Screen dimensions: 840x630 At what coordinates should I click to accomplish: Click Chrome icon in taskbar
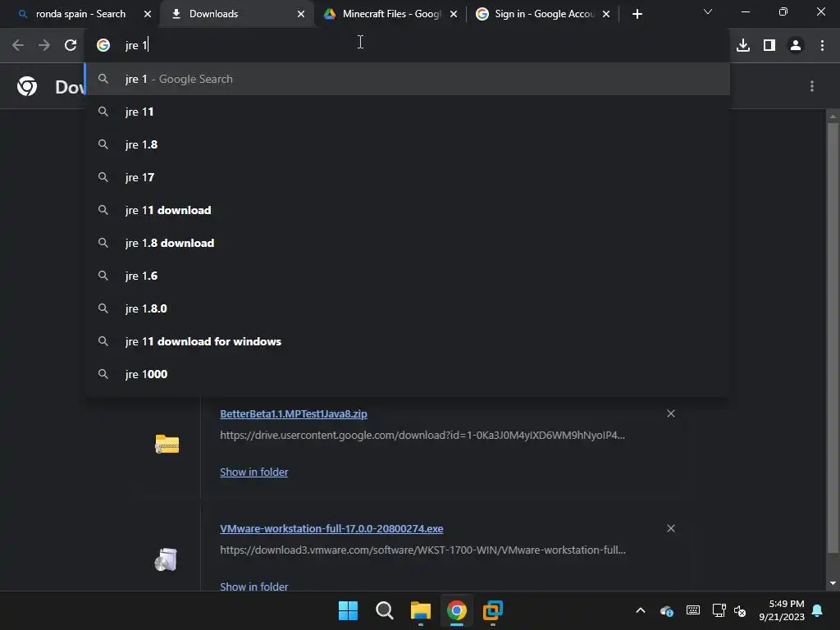pos(457,610)
